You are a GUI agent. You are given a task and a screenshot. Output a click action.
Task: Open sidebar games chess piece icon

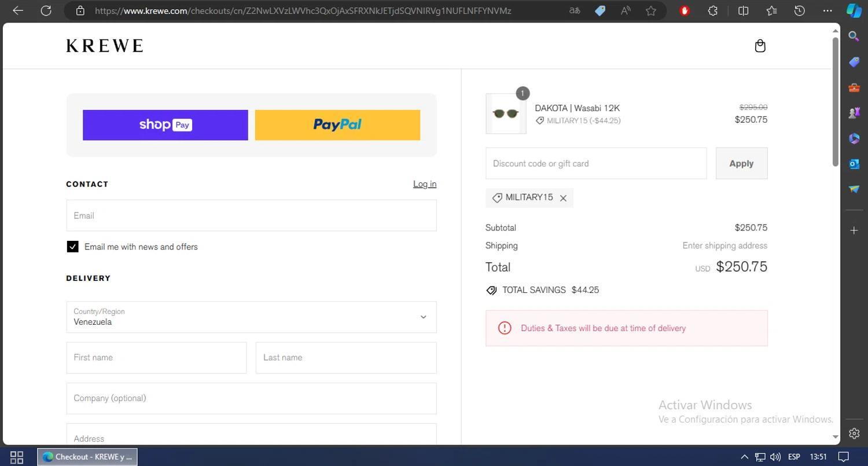(x=854, y=113)
